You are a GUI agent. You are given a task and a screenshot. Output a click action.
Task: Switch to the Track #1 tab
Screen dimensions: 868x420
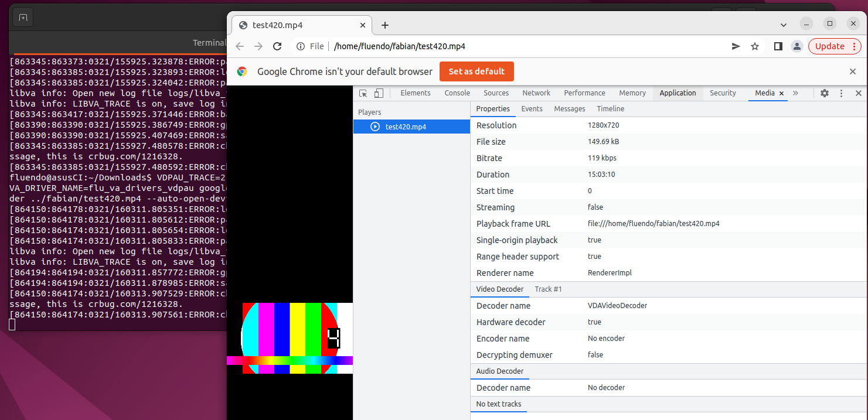548,289
